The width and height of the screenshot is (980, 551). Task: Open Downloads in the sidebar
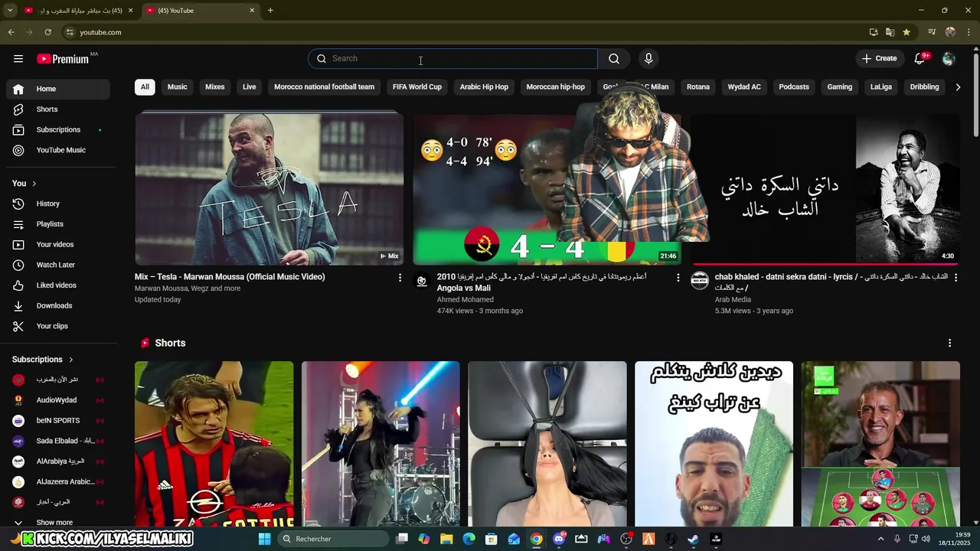point(58,305)
